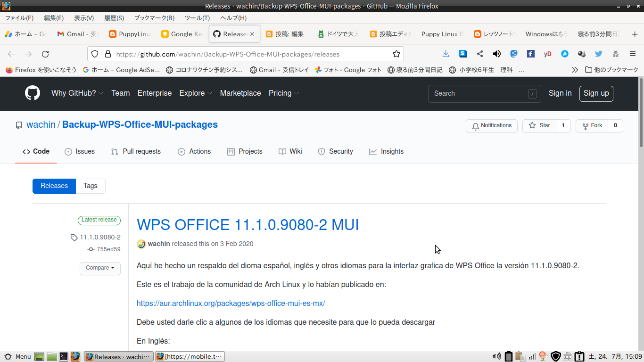
Task: Open GitHub homepage via Octocat logo
Action: point(33,93)
